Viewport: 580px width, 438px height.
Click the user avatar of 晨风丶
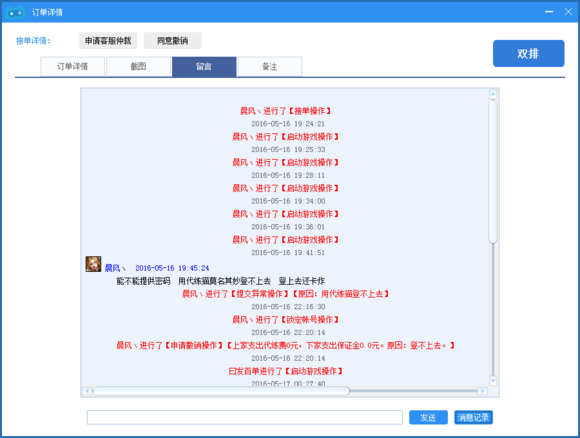pos(93,264)
